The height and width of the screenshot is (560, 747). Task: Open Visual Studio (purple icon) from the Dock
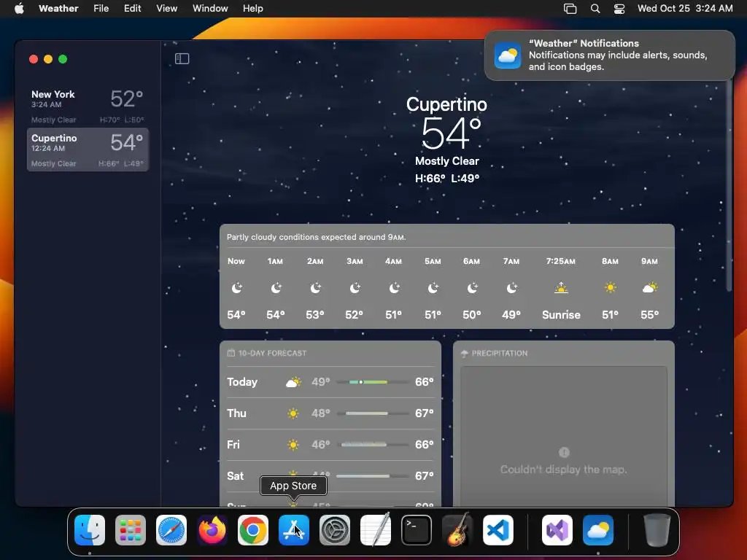point(557,530)
